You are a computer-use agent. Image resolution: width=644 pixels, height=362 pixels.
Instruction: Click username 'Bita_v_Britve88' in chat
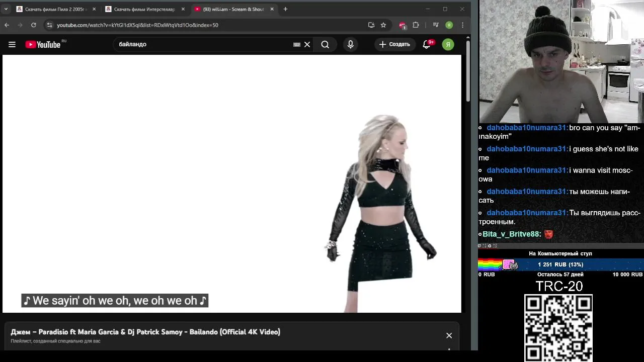pyautogui.click(x=512, y=234)
